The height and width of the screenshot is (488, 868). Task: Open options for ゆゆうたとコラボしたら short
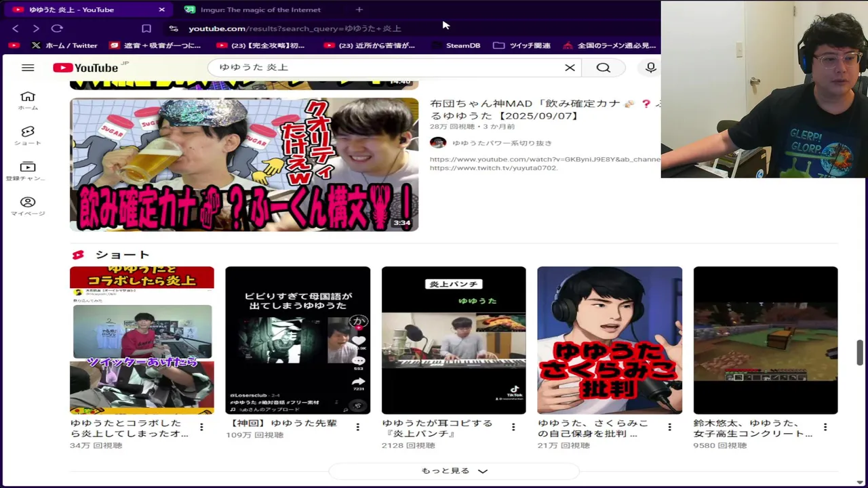tap(201, 427)
